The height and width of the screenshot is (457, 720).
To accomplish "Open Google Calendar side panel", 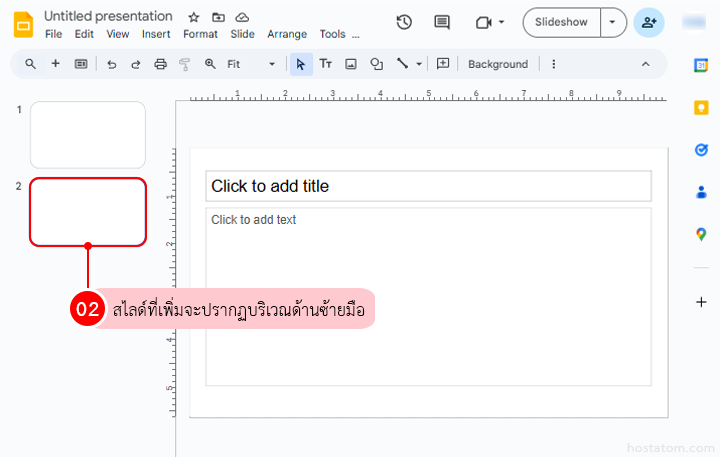I will point(701,66).
